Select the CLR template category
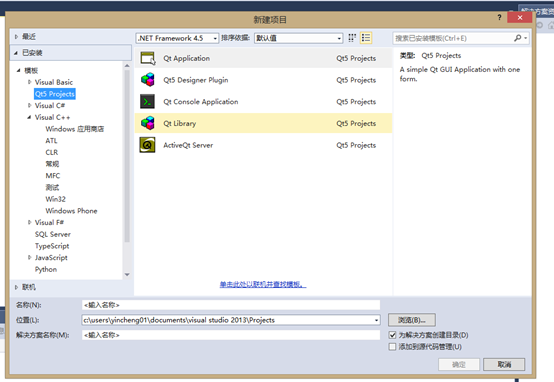 [52, 152]
